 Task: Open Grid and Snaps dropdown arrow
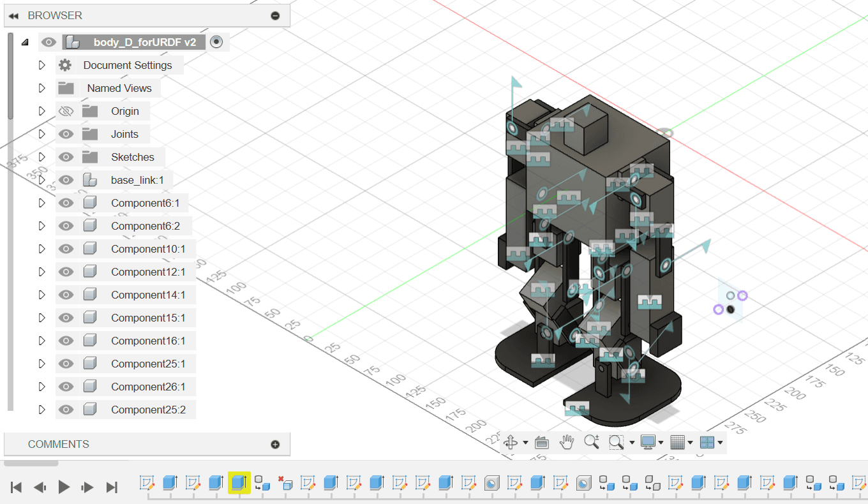coord(691,443)
